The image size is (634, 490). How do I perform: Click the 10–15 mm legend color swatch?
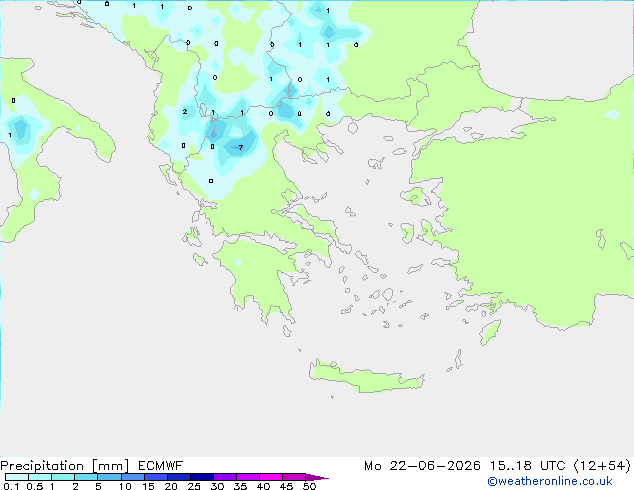point(133,477)
